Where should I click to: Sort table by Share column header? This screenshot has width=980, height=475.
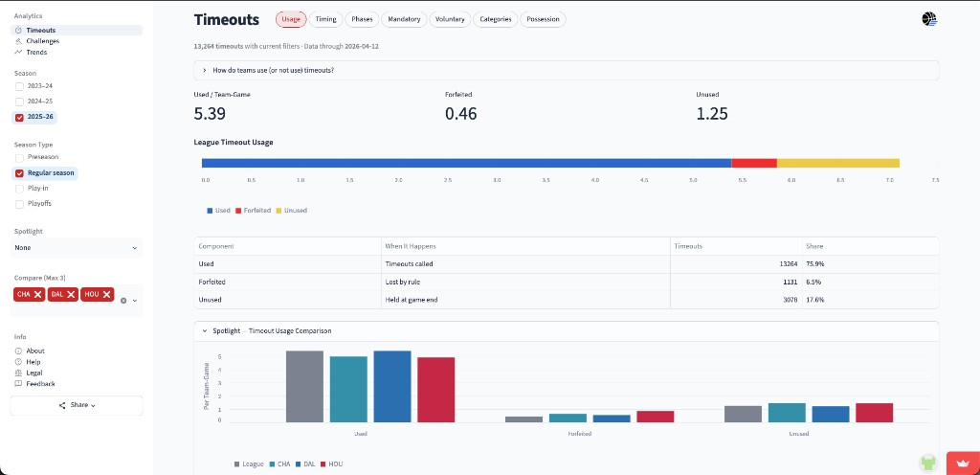click(x=871, y=246)
